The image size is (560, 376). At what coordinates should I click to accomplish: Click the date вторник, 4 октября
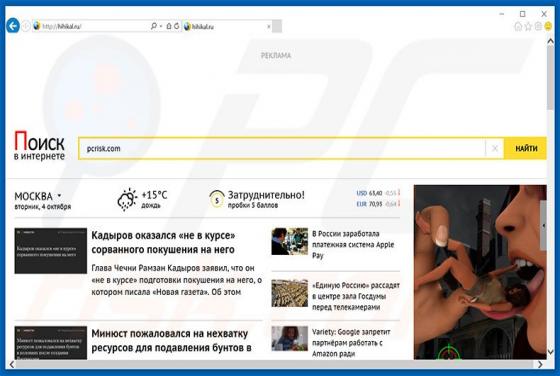coord(42,207)
